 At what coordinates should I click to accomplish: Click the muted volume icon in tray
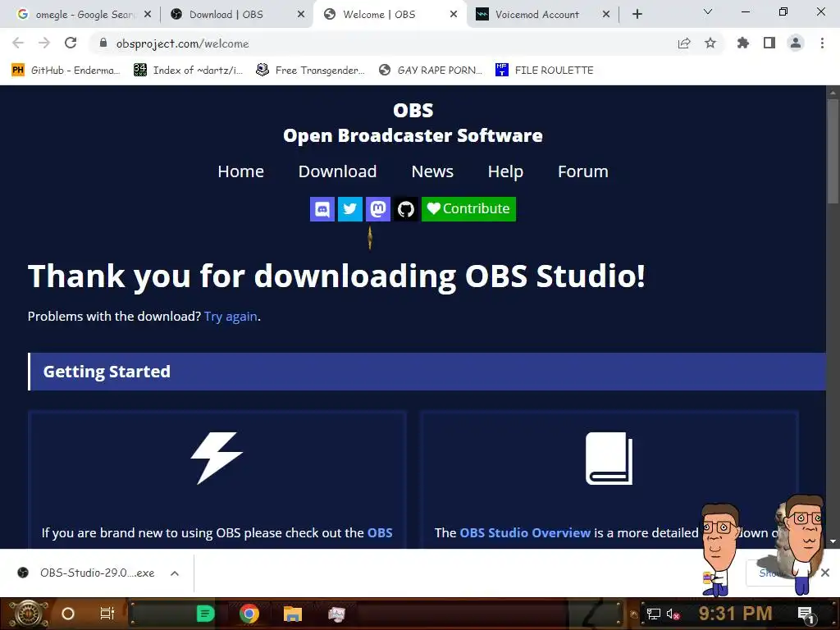pyautogui.click(x=673, y=614)
